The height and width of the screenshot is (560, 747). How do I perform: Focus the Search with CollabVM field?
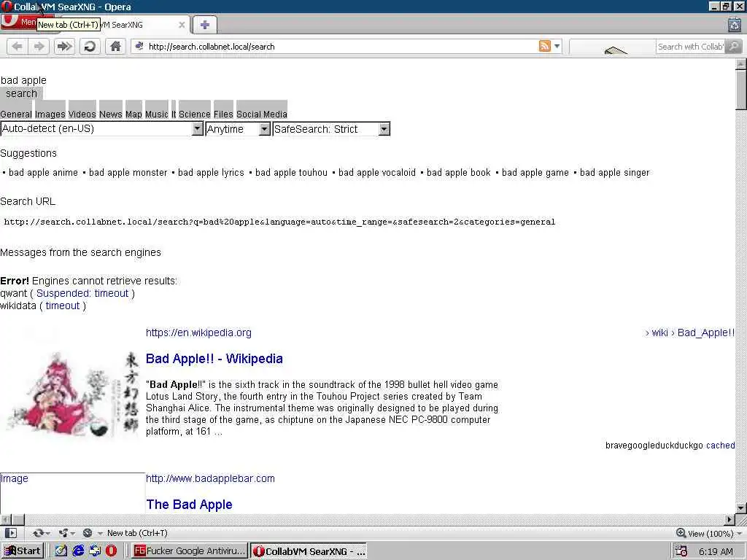pos(690,46)
